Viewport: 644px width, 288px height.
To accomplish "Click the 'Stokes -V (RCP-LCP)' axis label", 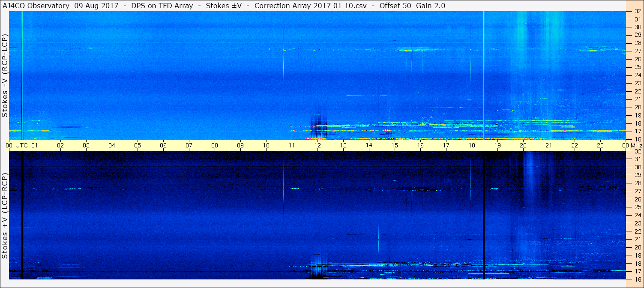I will [x=5, y=75].
